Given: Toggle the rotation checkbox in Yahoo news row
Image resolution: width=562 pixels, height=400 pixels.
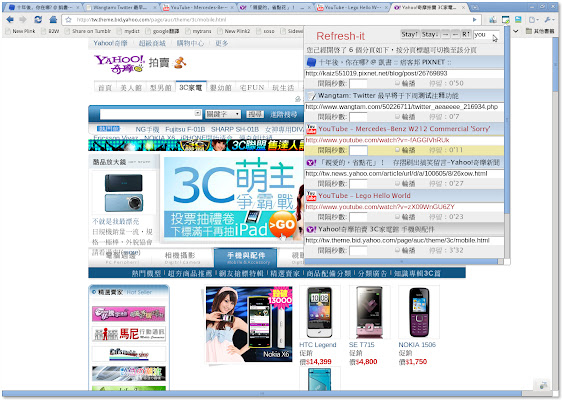Looking at the screenshot, I should (x=397, y=183).
